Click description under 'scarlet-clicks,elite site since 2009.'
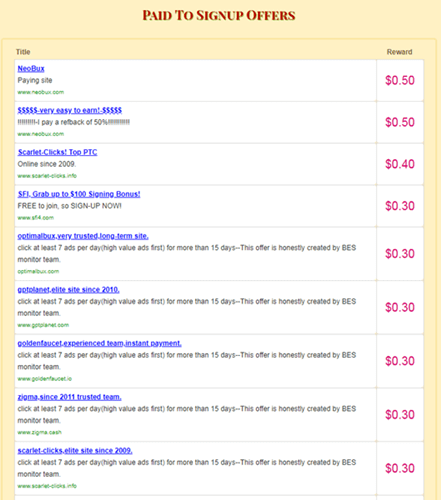This screenshot has width=441, height=500. coord(187,468)
